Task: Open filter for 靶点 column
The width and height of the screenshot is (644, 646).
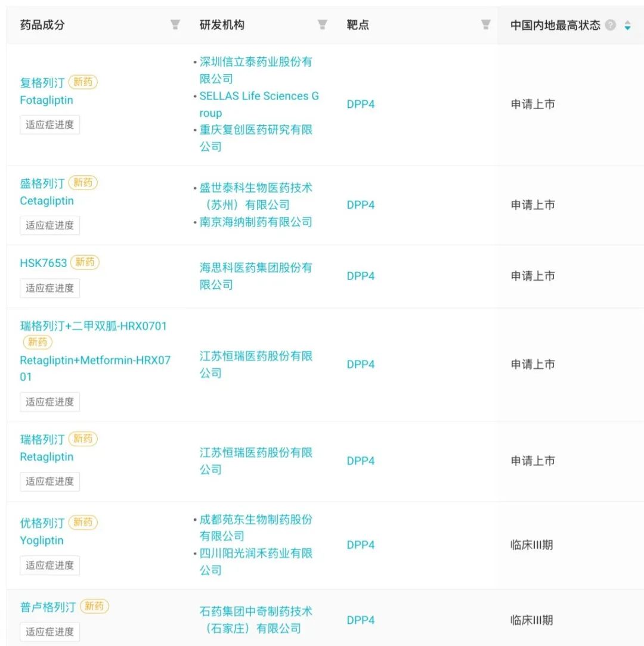Action: click(485, 24)
